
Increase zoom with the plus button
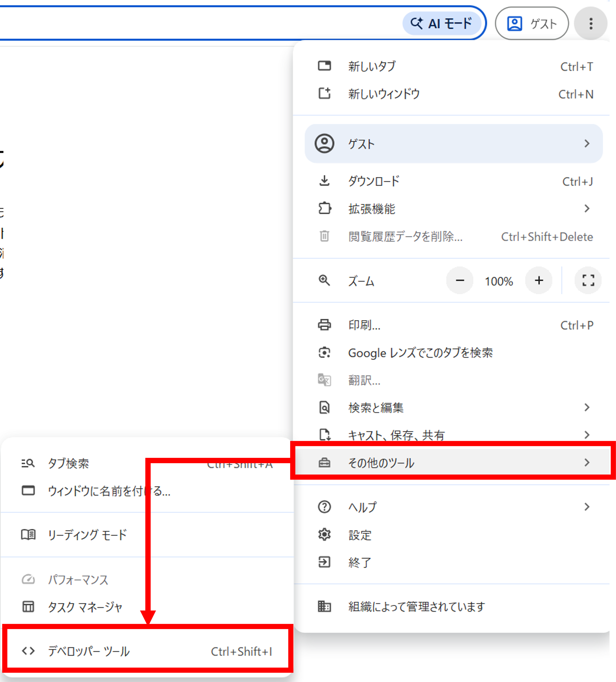pos(539,280)
